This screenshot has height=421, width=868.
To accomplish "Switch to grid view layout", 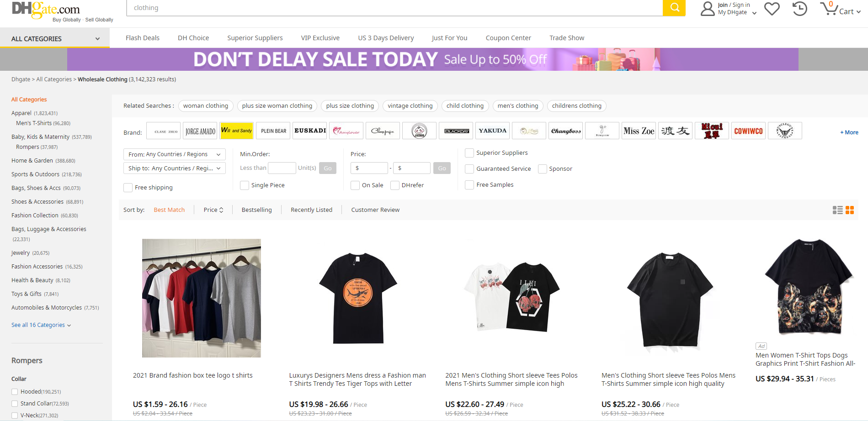I will (850, 210).
